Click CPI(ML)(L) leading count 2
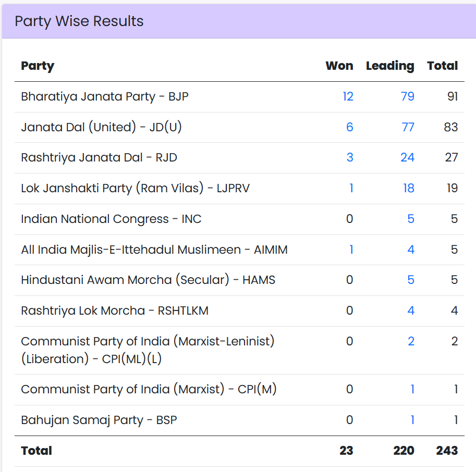Screen dimensions: 476x472 tap(411, 341)
